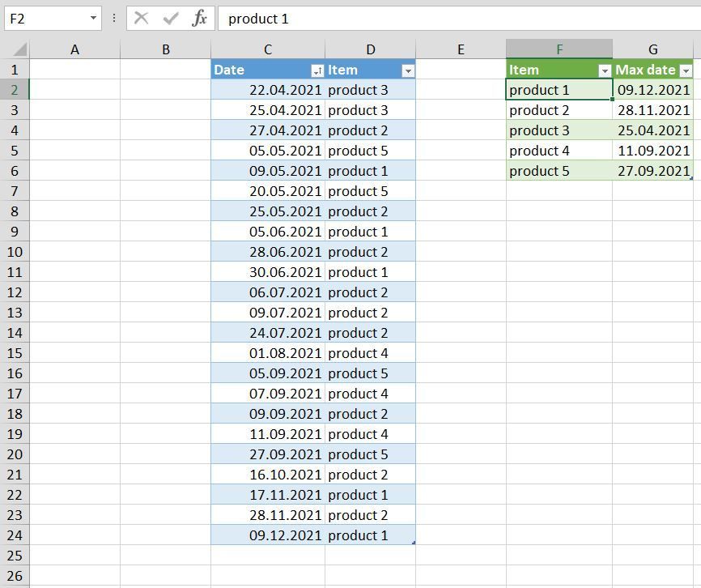Select product 2 in green table
The width and height of the screenshot is (701, 588).
click(x=559, y=110)
